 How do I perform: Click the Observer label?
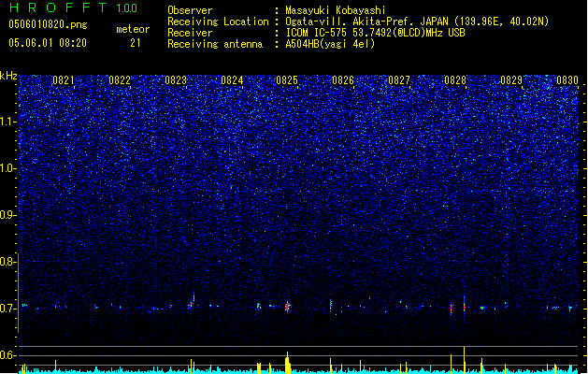(x=190, y=10)
